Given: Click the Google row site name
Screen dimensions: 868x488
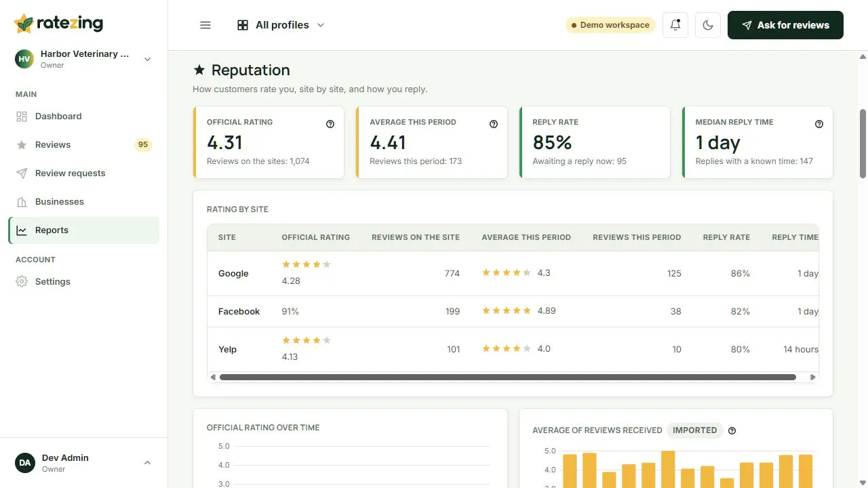Looking at the screenshot, I should pyautogui.click(x=233, y=274).
